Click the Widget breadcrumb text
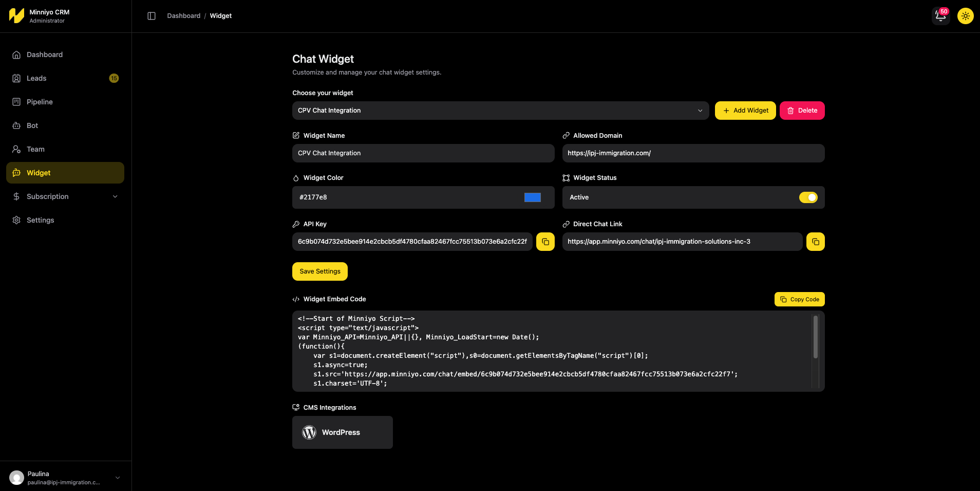980x491 pixels. tap(221, 16)
